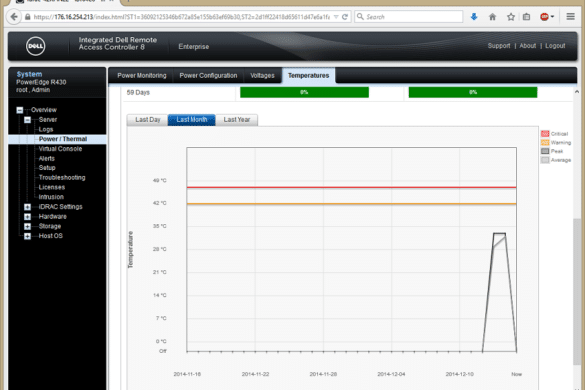Click the red Adblock extension icon

click(x=544, y=17)
